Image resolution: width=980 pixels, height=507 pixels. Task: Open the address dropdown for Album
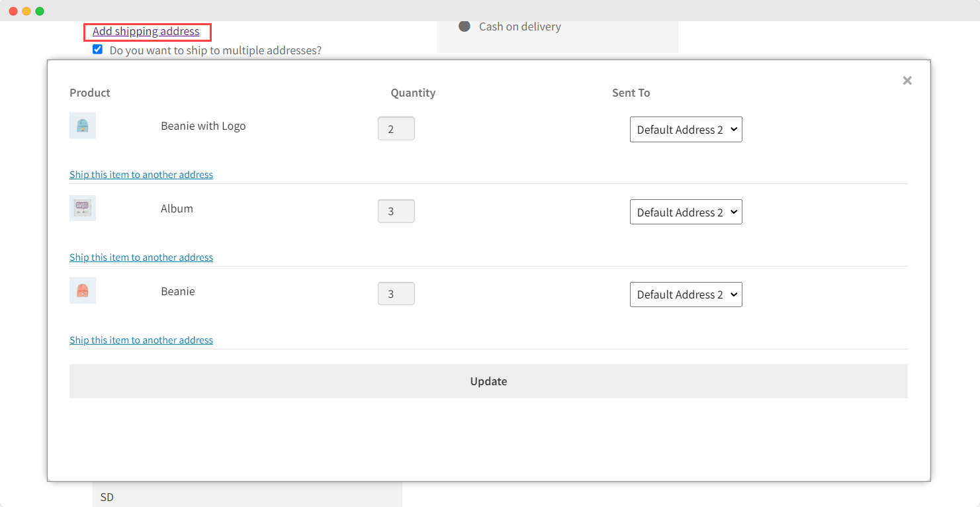click(x=686, y=211)
